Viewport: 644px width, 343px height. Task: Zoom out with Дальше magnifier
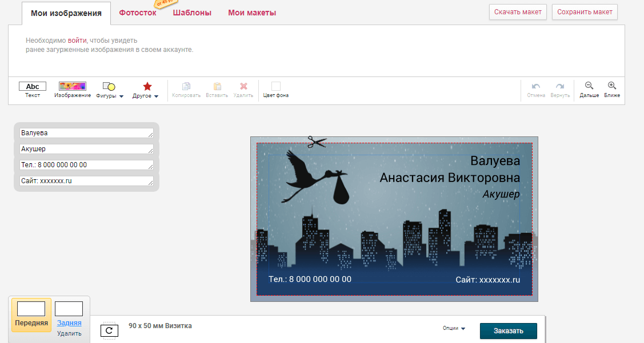pyautogui.click(x=589, y=86)
